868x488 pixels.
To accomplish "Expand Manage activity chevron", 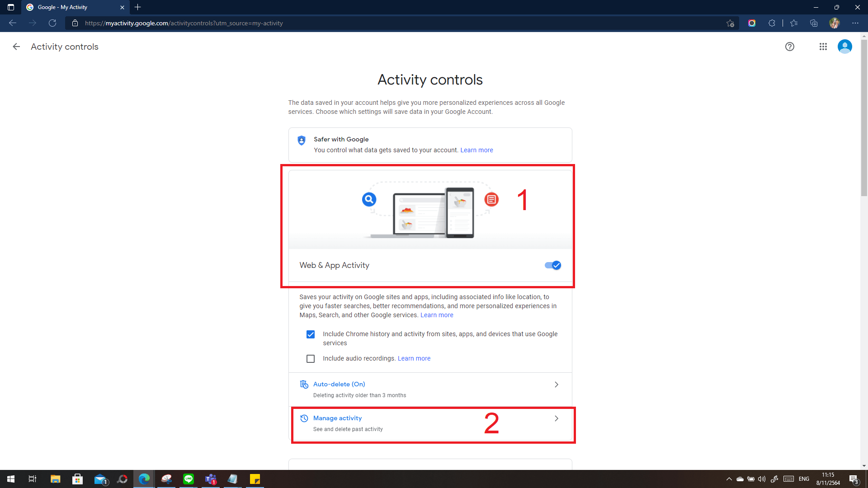I will point(557,418).
